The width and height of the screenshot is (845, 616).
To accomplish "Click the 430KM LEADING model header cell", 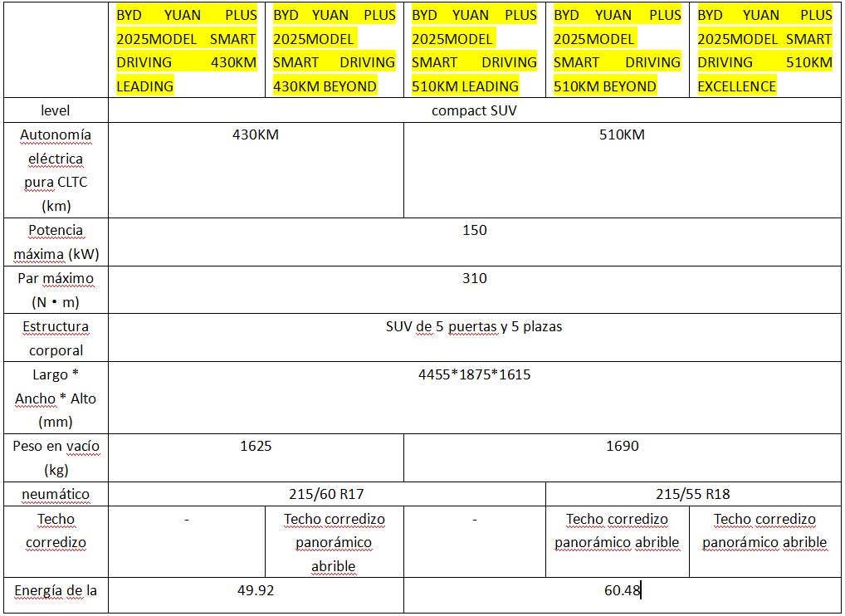I will [x=186, y=51].
